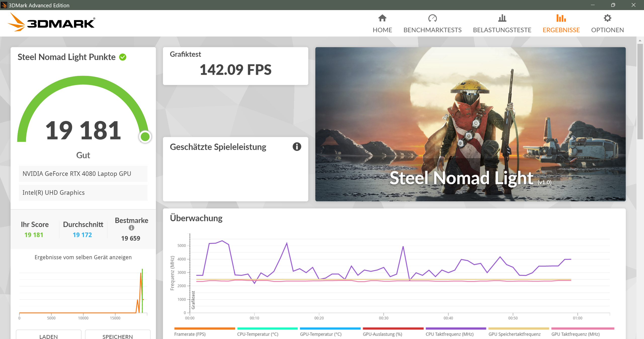Open Optionen via gear icon
The image size is (644, 339).
point(607,18)
